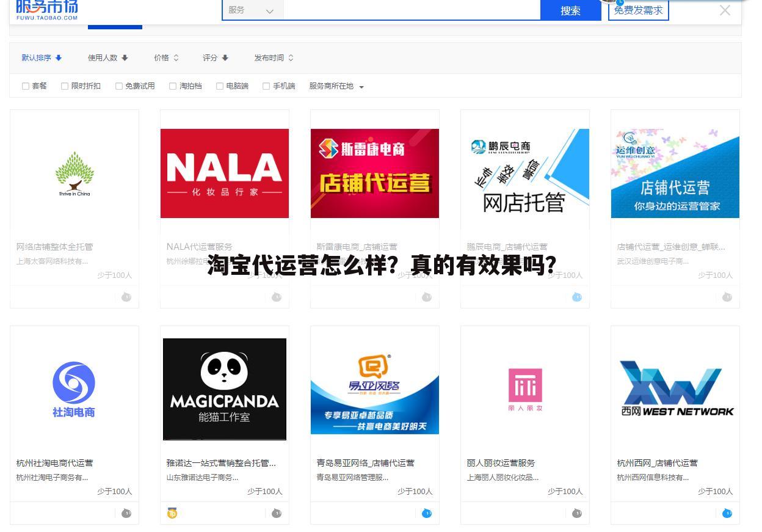Viewport: 762px width, 532px height.
Task: Open the 服务 search type dropdown
Action: (x=252, y=10)
